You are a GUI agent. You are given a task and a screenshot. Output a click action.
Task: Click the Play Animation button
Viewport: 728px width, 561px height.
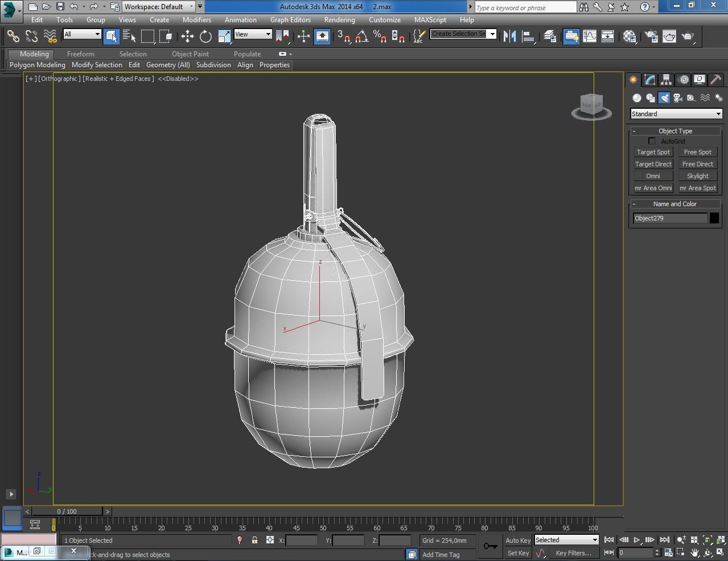click(x=636, y=540)
